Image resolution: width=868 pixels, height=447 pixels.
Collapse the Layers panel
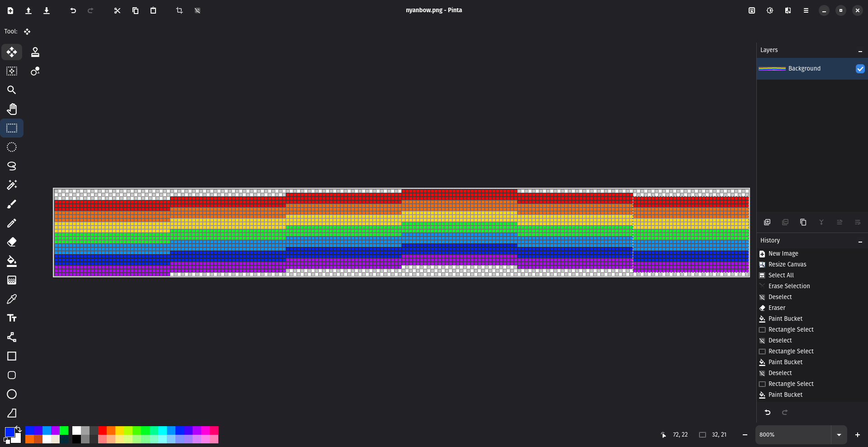[x=860, y=51]
